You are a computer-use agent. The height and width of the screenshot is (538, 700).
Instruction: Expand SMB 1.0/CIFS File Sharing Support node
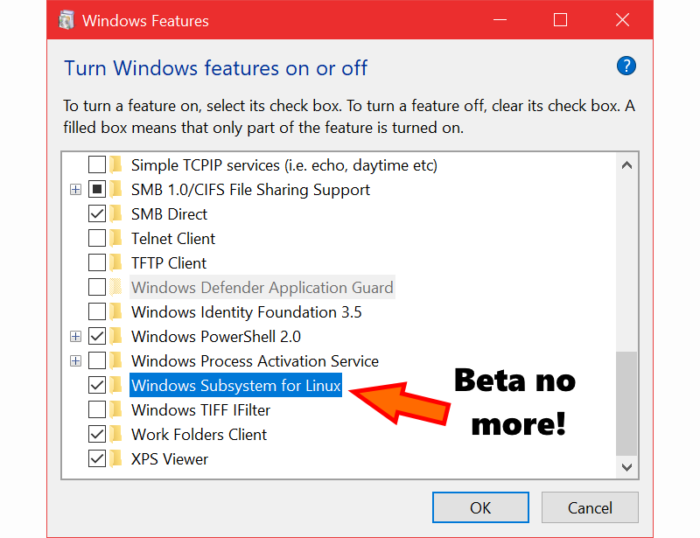[76, 190]
